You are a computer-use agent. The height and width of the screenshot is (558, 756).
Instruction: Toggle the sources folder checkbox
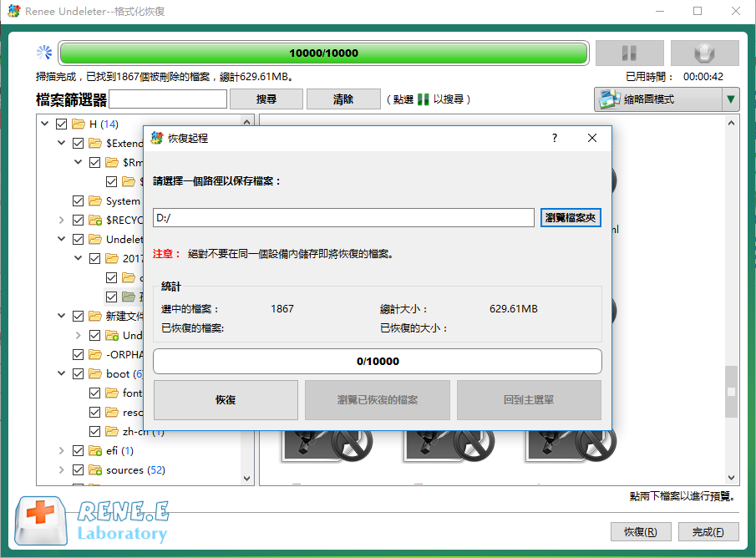(79, 469)
